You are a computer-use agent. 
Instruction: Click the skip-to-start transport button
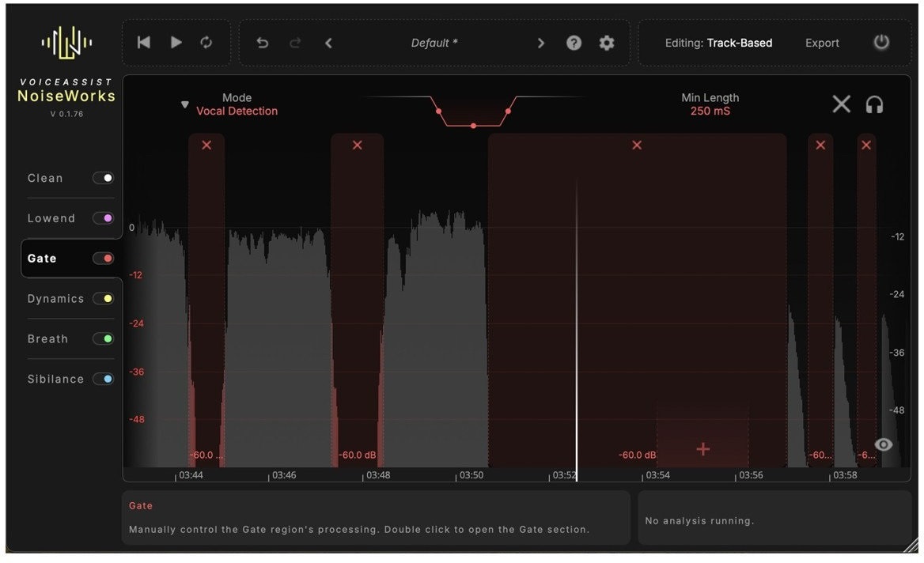[x=144, y=43]
